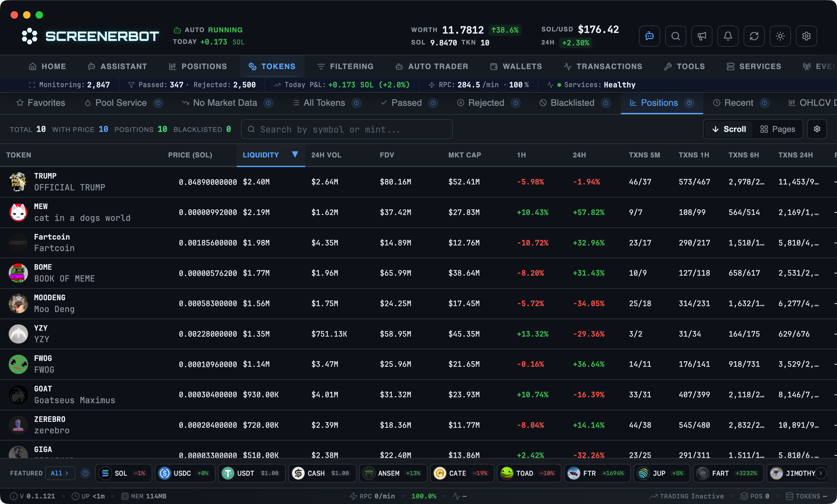The height and width of the screenshot is (504, 837).
Task: Select the TOAD featured ticker chip
Action: click(528, 473)
